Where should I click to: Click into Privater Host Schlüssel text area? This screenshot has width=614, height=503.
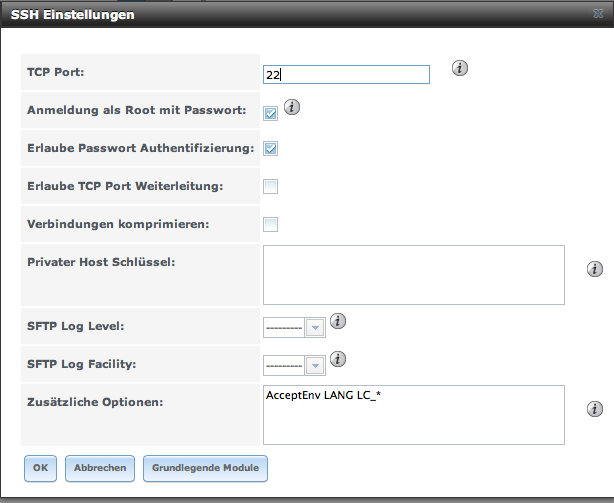click(x=414, y=274)
